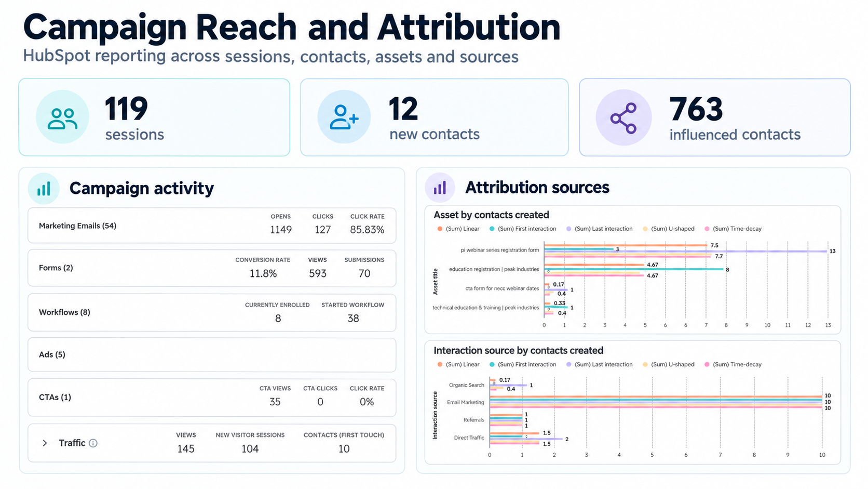The height and width of the screenshot is (489, 868).
Task: Toggle (Sum) Linear legend in Interaction source chart
Action: pos(458,364)
